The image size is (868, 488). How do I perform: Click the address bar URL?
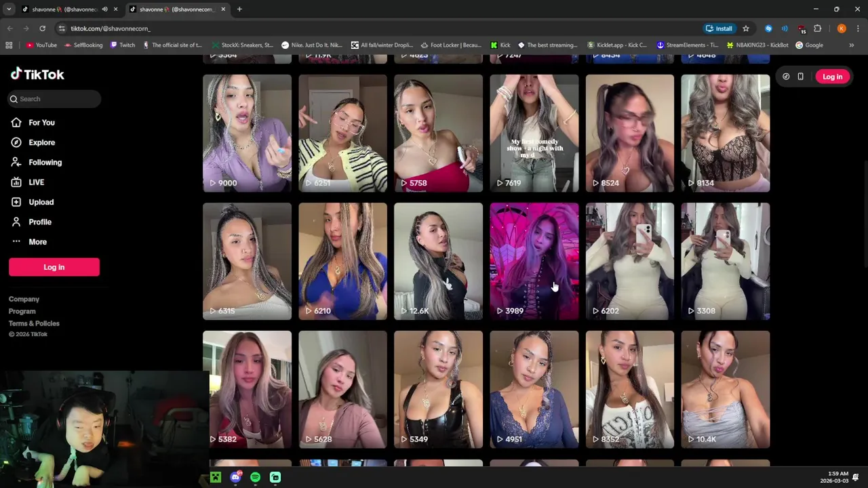111,28
